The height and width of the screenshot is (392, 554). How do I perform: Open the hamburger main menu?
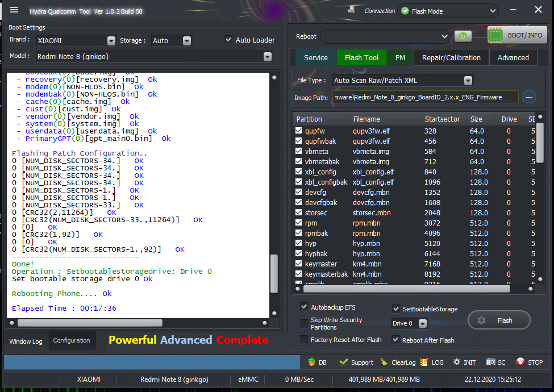tap(14, 10)
